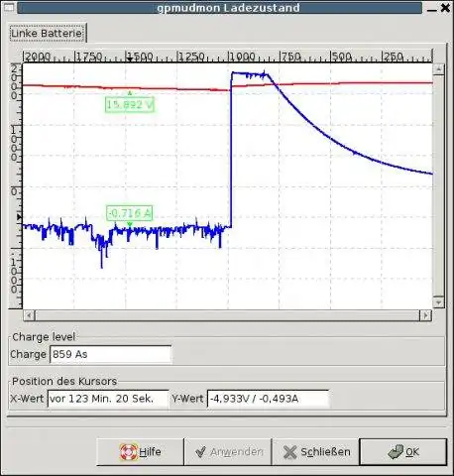
Task: Click the Schließen X icon
Action: click(x=290, y=452)
